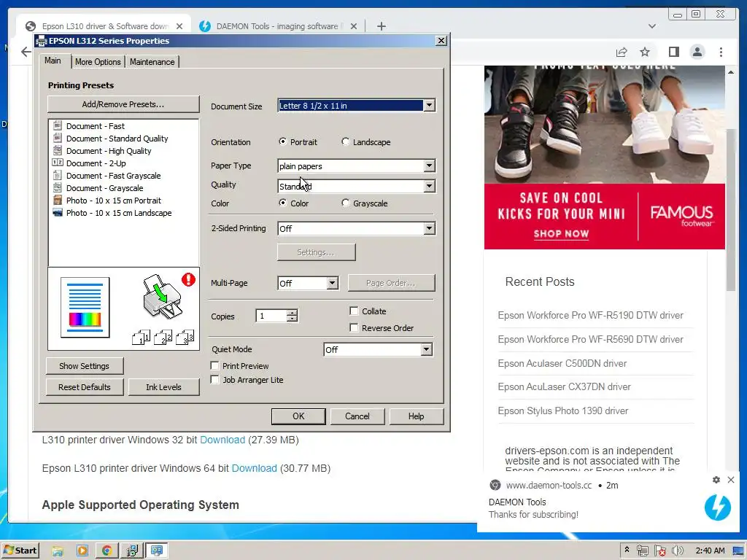Screen dimensions: 747x560
Task: Toggle the Chrome side panel icon
Action: tap(673, 52)
